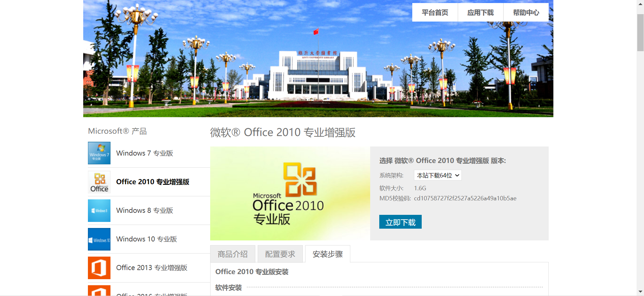Click the Microsoft® 产品 sidebar heading
This screenshot has width=644, height=296.
[x=117, y=131]
